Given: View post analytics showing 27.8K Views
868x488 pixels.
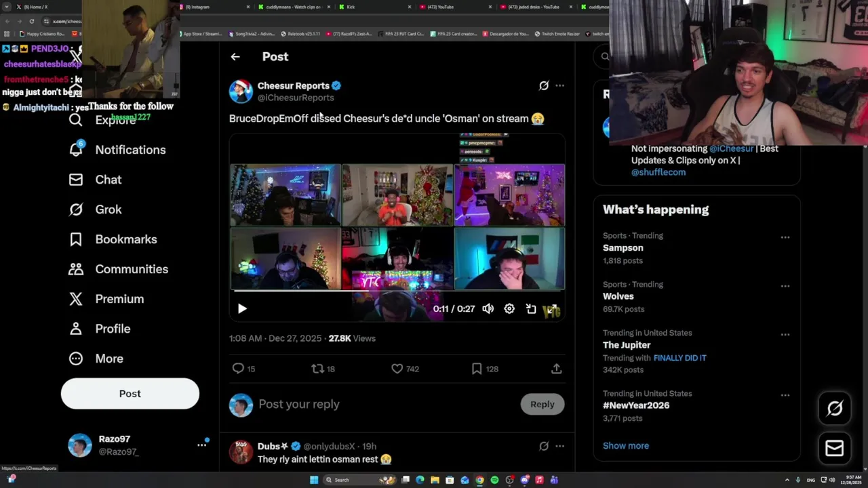Looking at the screenshot, I should (352, 338).
